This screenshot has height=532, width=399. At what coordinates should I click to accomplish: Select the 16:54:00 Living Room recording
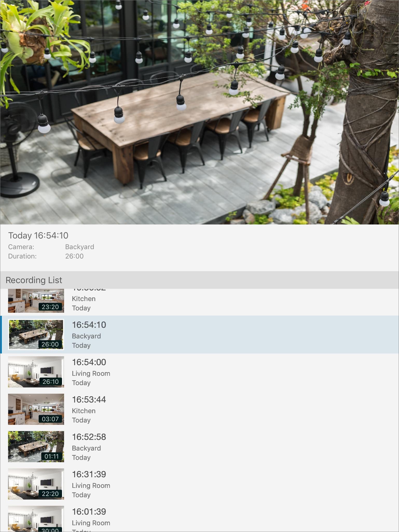(199, 372)
